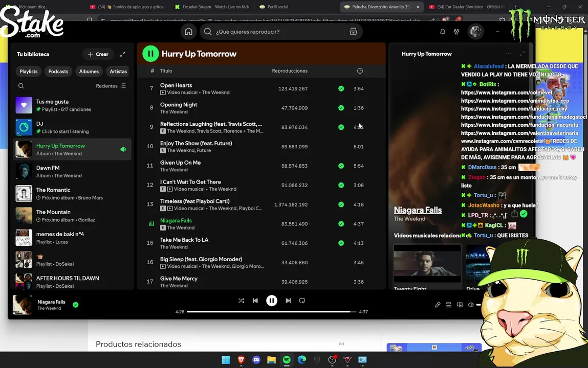Skip to the next track

coord(288,301)
